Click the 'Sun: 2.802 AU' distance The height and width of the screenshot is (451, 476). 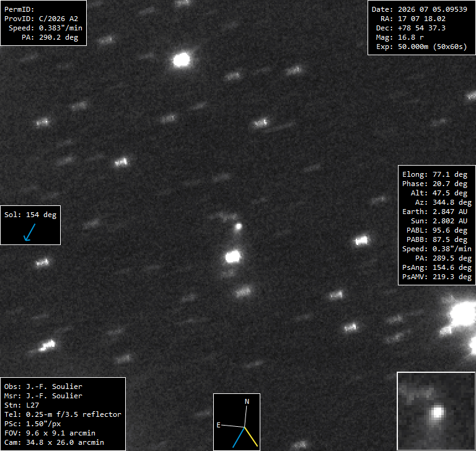[x=439, y=221]
